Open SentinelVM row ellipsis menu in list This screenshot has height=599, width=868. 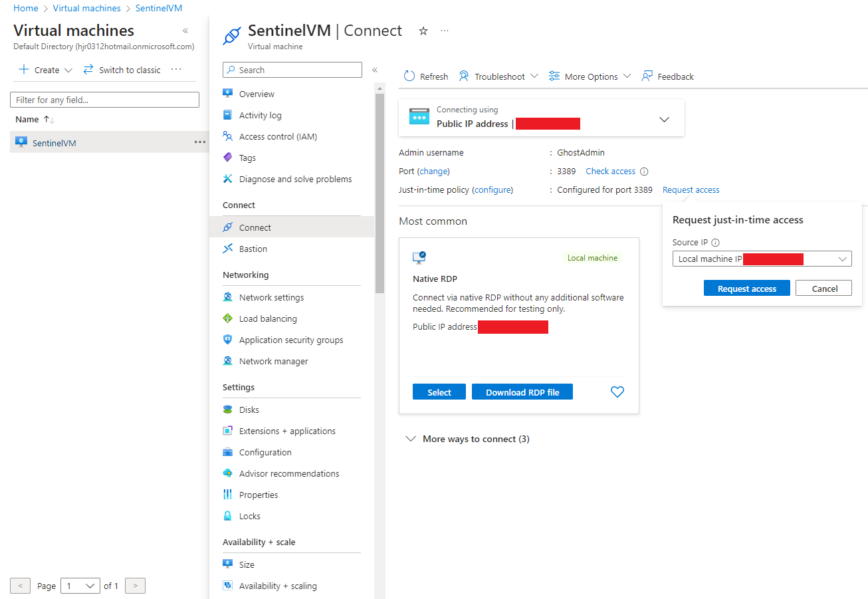pyautogui.click(x=200, y=142)
